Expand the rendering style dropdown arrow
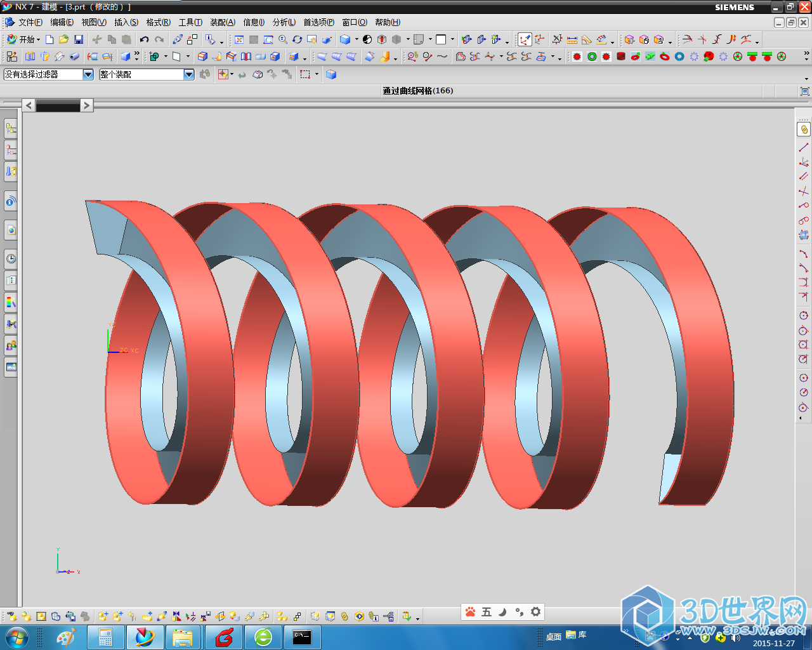This screenshot has height=650, width=812. point(356,39)
